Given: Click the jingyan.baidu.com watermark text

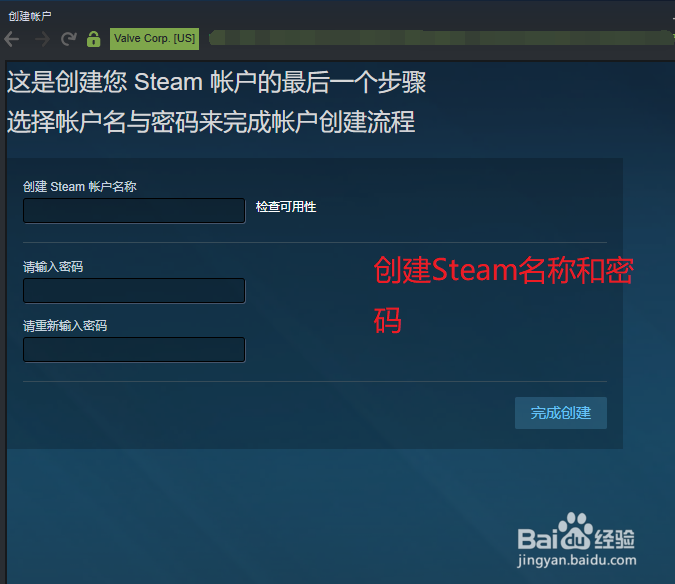Looking at the screenshot, I should click(x=576, y=560).
